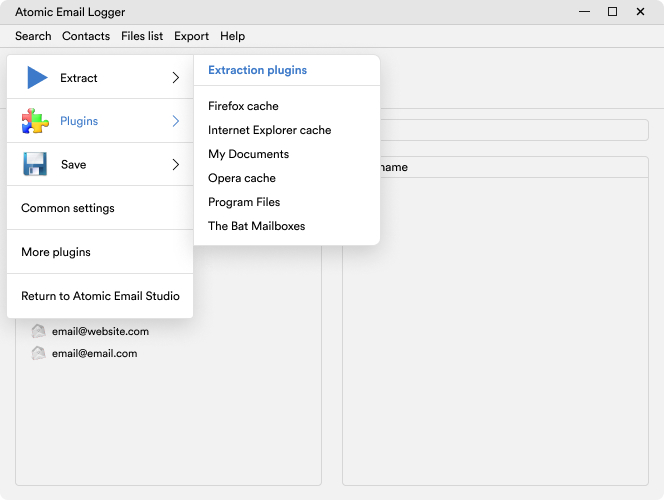
Task: Expand the Save submenu arrow
Action: (175, 164)
